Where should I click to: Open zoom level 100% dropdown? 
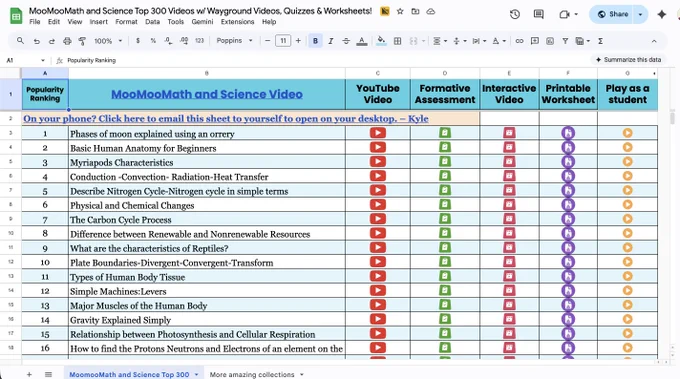pyautogui.click(x=108, y=41)
